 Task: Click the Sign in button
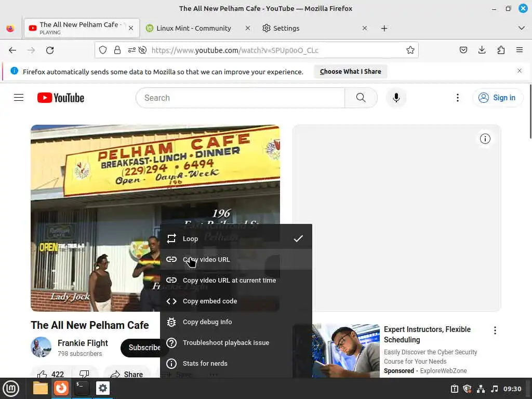pyautogui.click(x=497, y=98)
